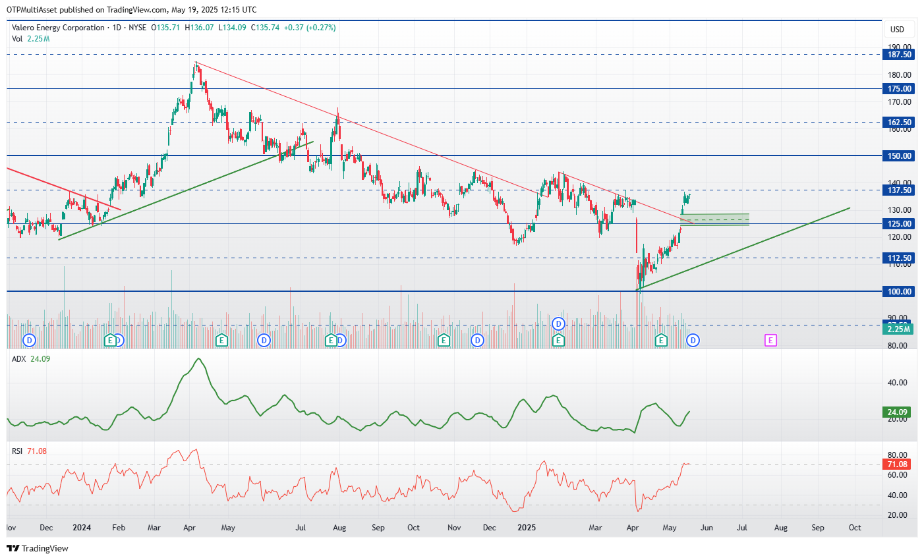This screenshot has width=924, height=560.
Task: Click the Valero Energy Corporation symbol title
Action: [58, 28]
